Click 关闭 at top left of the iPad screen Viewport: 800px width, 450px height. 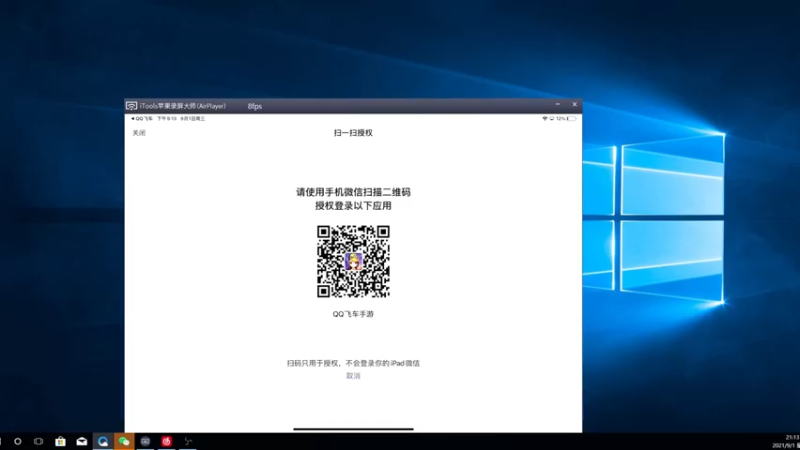tap(139, 133)
